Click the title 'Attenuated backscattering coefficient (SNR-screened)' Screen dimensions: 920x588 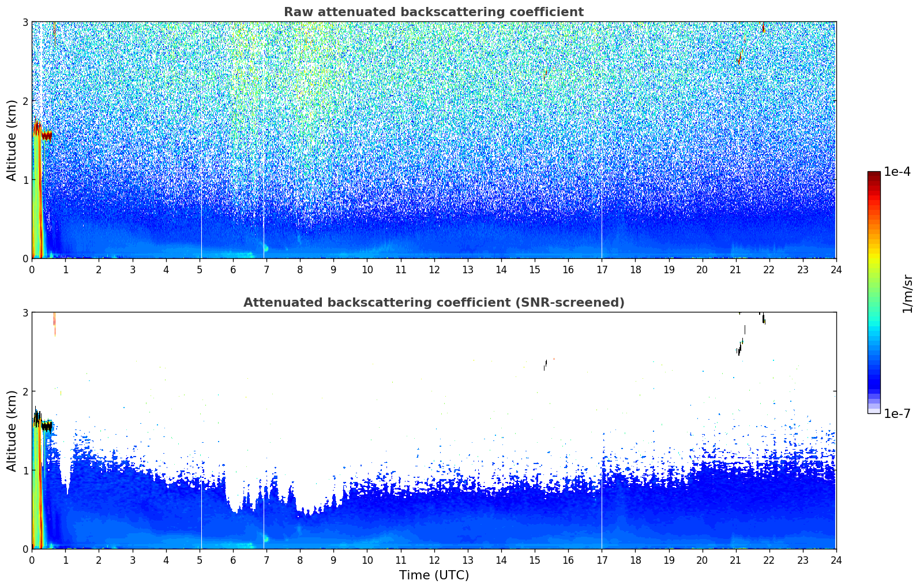pos(433,303)
